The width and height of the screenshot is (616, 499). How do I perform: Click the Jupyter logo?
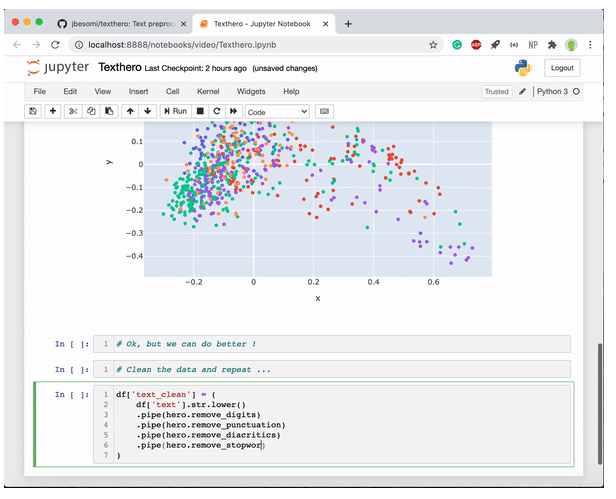[x=58, y=68]
